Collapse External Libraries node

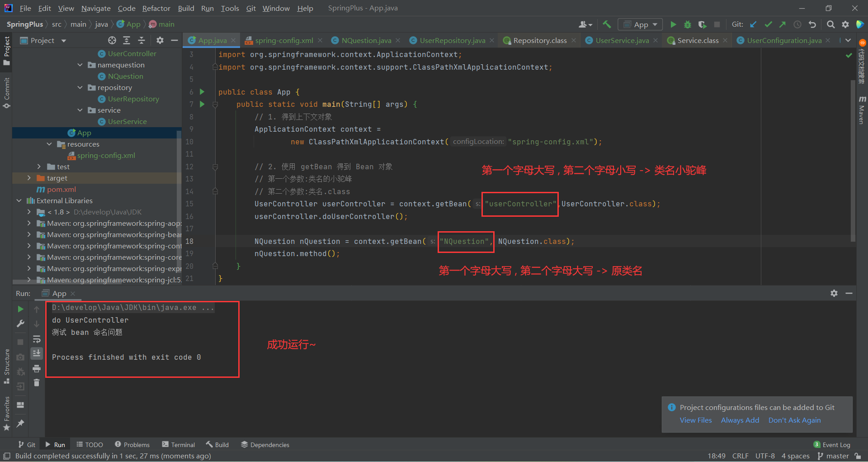[19, 200]
